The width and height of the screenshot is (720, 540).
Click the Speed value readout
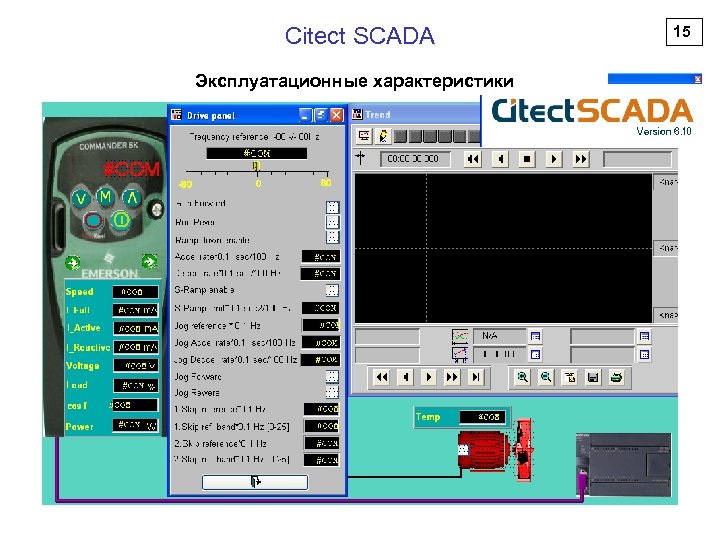point(135,292)
